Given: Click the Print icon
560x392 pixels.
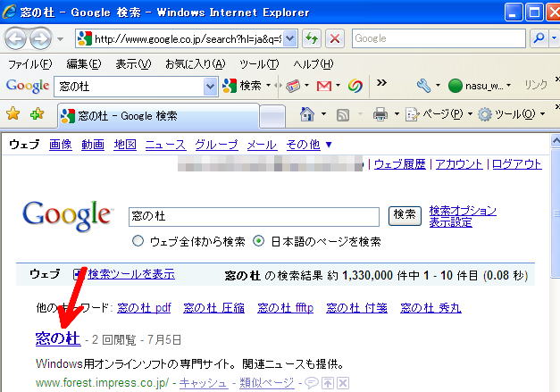Looking at the screenshot, I should (380, 114).
